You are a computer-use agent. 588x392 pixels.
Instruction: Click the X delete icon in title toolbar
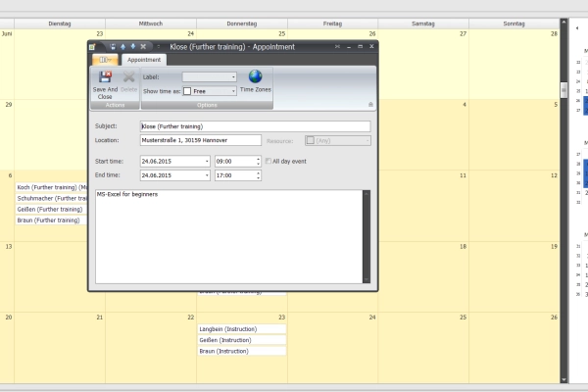pos(143,47)
